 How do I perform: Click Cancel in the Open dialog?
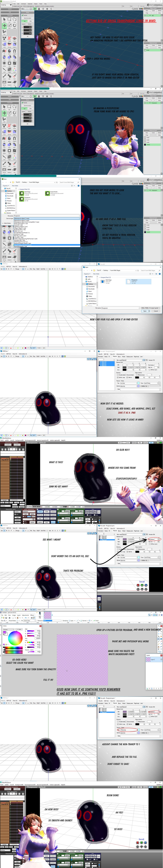tap(156, 311)
